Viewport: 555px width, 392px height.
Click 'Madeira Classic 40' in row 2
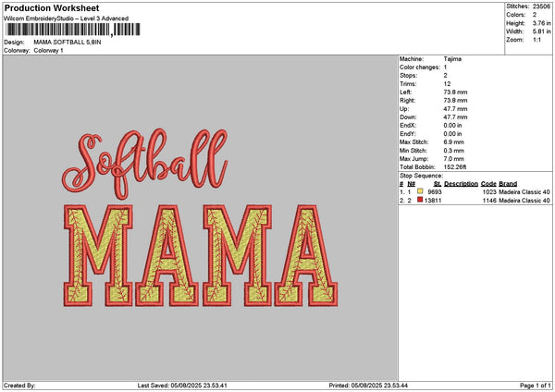click(x=524, y=201)
